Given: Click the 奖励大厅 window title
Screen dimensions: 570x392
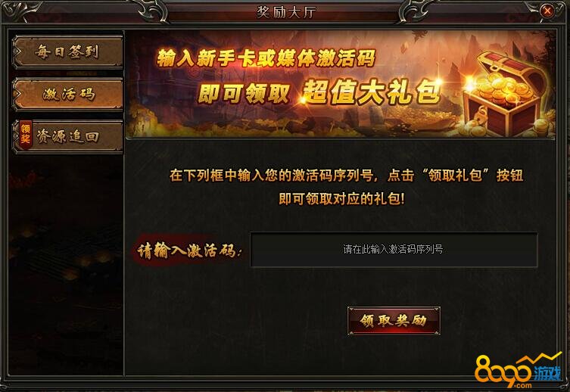Looking at the screenshot, I should click(x=286, y=13).
